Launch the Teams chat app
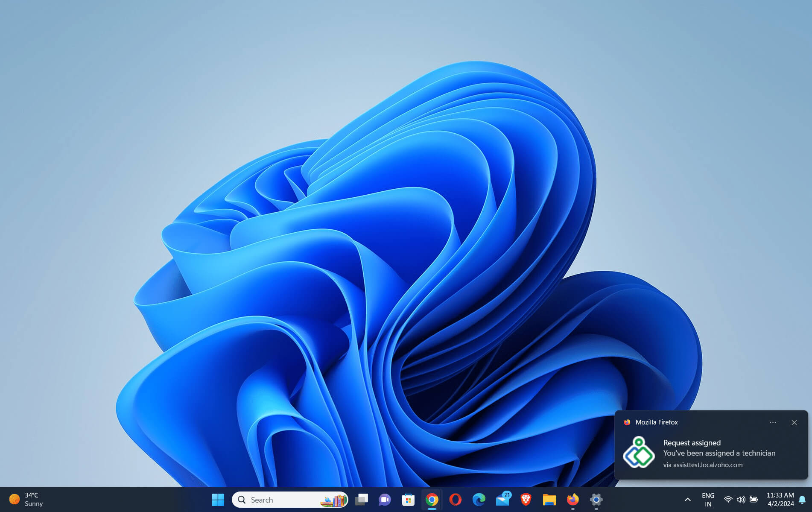Screen dimensions: 812x512 click(385, 500)
